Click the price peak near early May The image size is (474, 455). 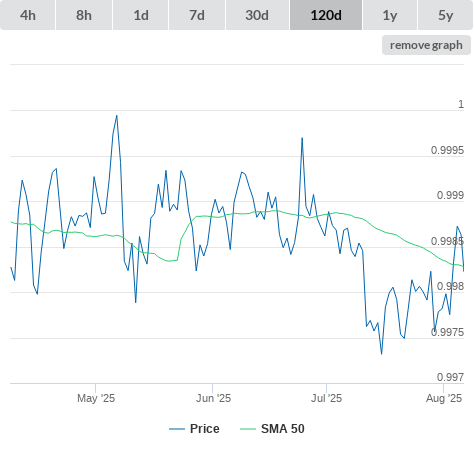117,116
